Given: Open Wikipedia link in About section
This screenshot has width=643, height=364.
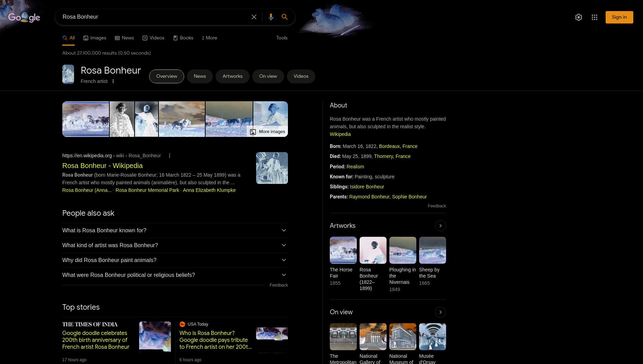Looking at the screenshot, I should [340, 134].
